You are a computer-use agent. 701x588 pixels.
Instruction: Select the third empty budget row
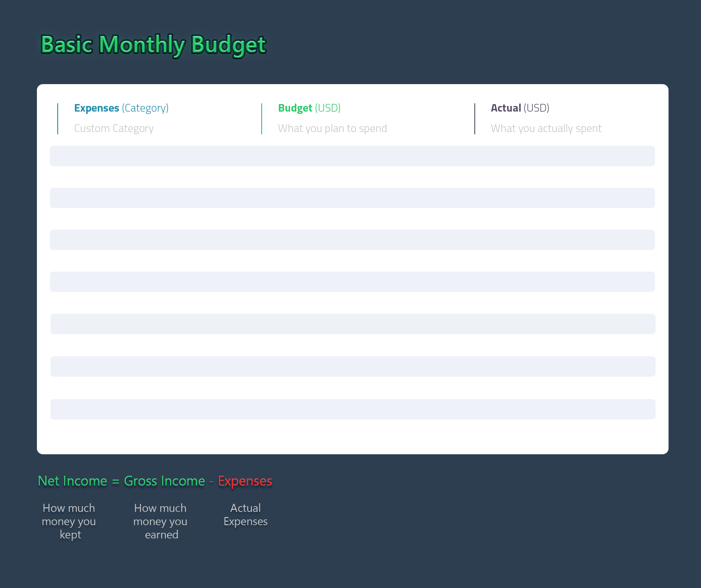click(352, 240)
